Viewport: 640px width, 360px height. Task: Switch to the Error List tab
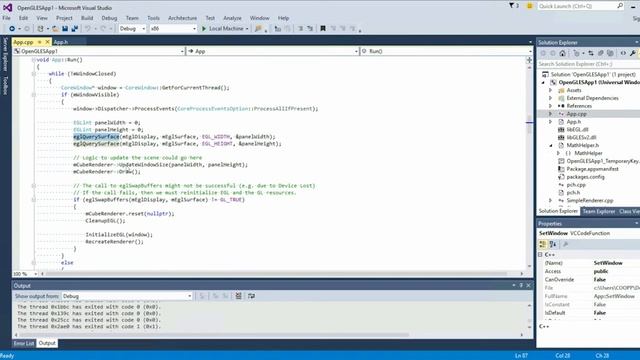[24, 343]
